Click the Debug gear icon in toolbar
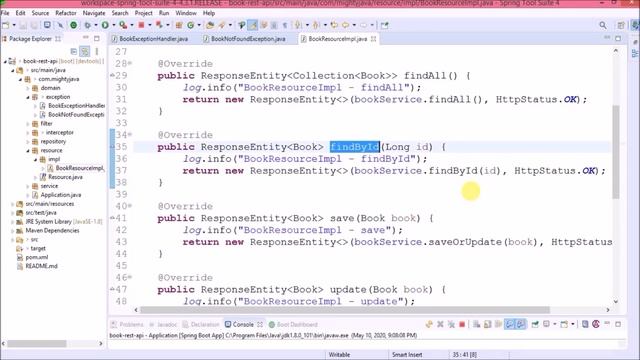Image resolution: width=640 pixels, height=360 pixels. (x=87, y=25)
